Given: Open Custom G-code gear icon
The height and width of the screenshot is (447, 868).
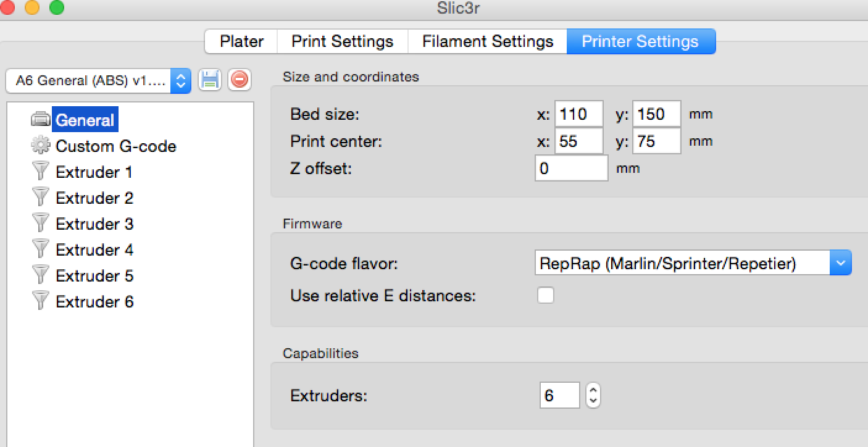Looking at the screenshot, I should point(41,146).
